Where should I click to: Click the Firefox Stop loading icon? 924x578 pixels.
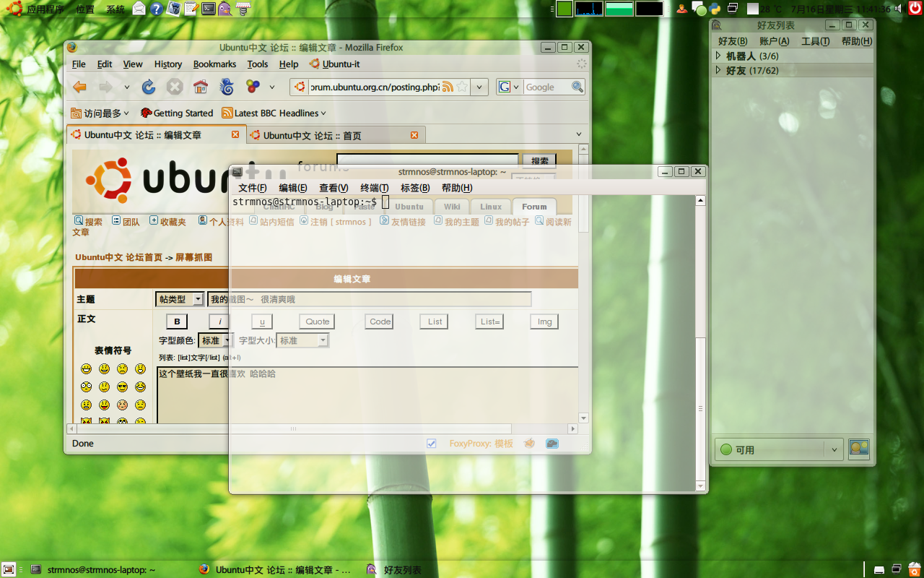(x=175, y=87)
